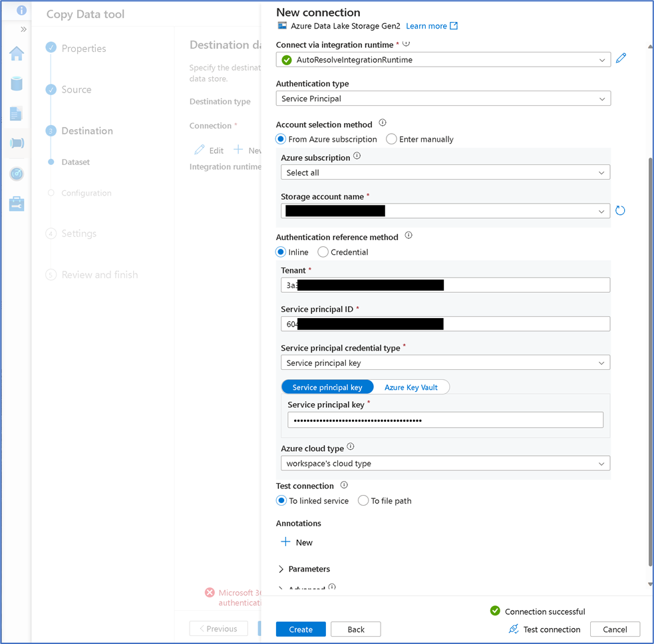This screenshot has height=644, width=654.
Task: Expand the Parameters section
Action: pos(305,569)
